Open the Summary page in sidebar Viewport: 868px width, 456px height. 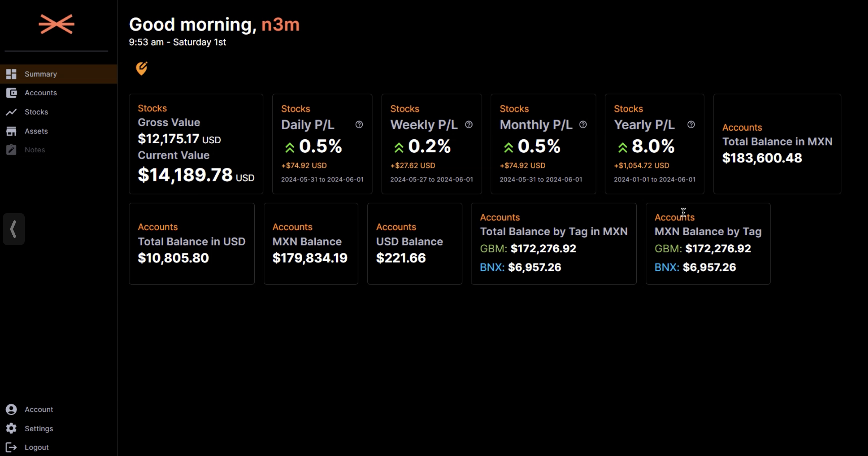pyautogui.click(x=40, y=74)
